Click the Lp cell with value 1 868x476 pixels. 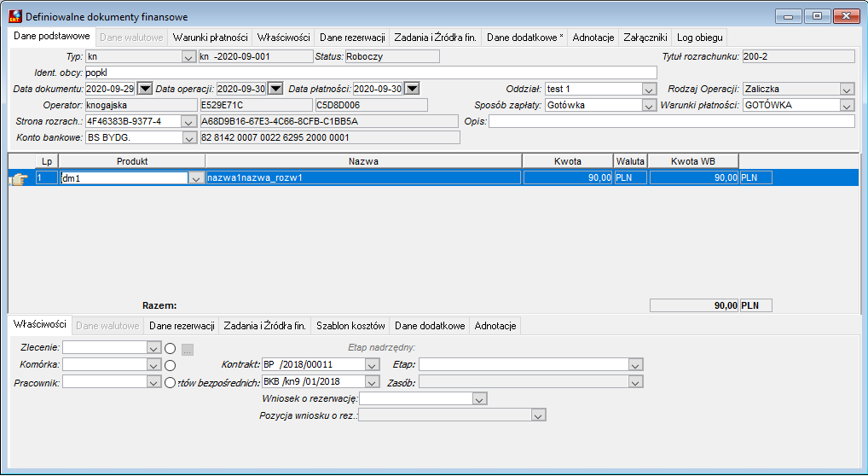coord(47,178)
